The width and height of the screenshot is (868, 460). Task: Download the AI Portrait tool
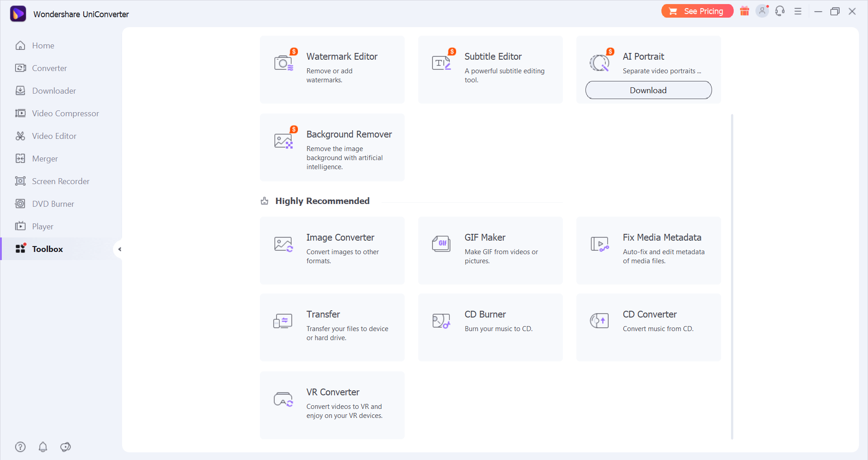point(648,90)
